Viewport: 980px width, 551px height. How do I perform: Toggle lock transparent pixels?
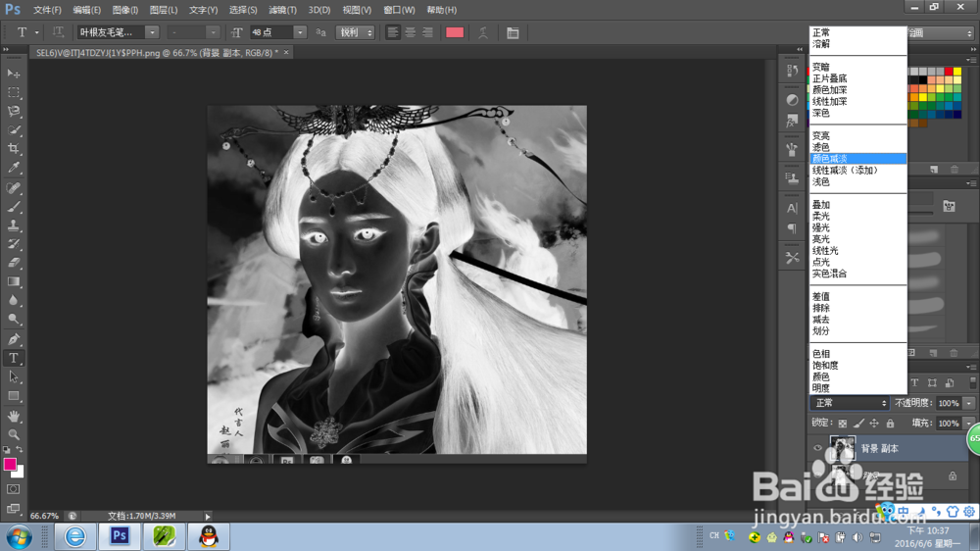(x=843, y=424)
